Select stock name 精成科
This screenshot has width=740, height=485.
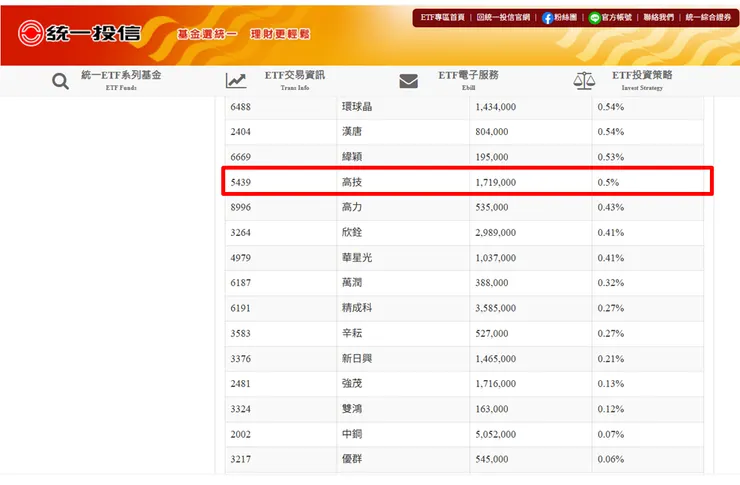coord(357,308)
